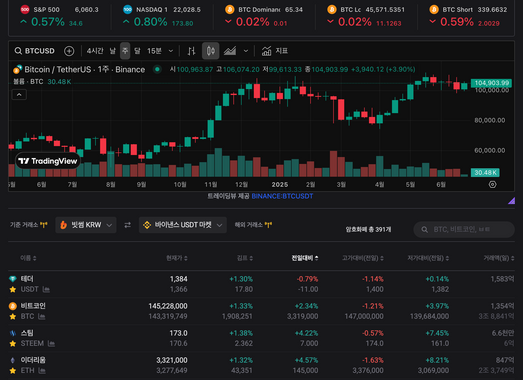Click the BTC Dominance ticker icon
523x380 pixels.
click(229, 9)
